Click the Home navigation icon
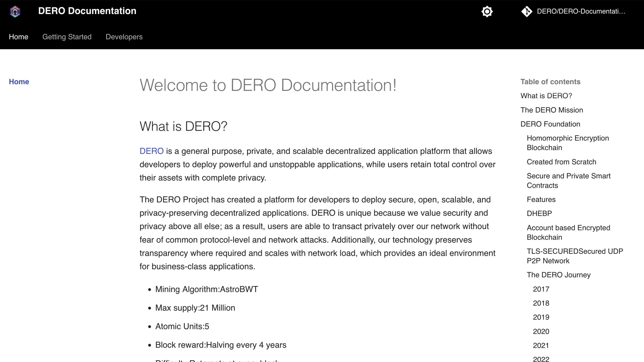This screenshot has height=362, width=644. pyautogui.click(x=18, y=36)
